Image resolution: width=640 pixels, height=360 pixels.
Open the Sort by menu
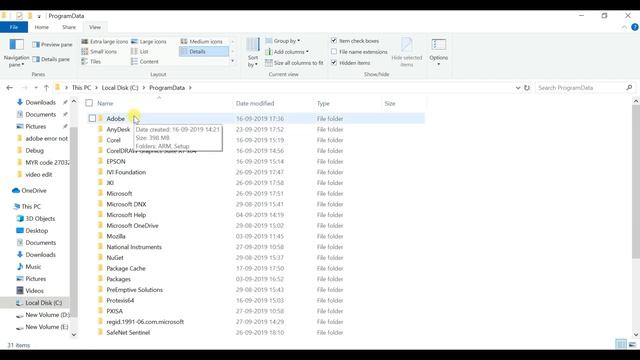coord(253,52)
